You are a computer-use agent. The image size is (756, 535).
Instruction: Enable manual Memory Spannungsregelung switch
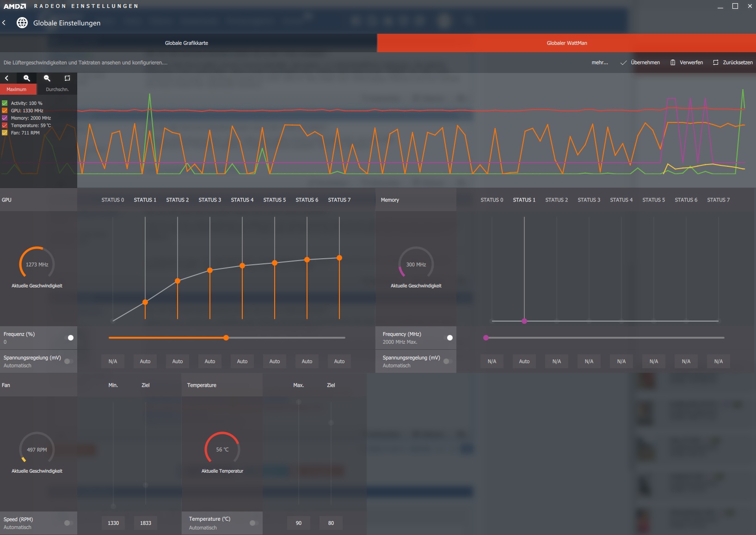(x=448, y=361)
